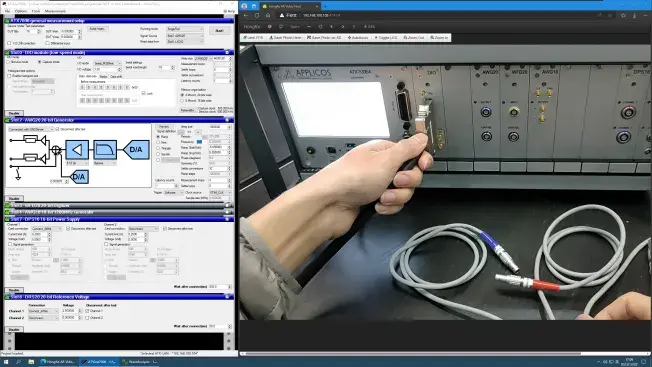652x367 pixels.
Task: Click the small offset D/A block
Action: (78, 177)
